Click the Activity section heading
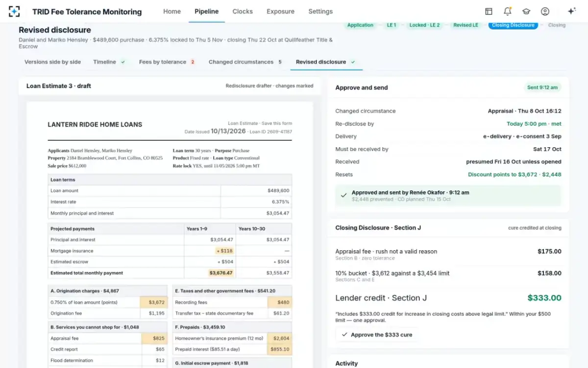The image size is (588, 368). click(x=346, y=364)
